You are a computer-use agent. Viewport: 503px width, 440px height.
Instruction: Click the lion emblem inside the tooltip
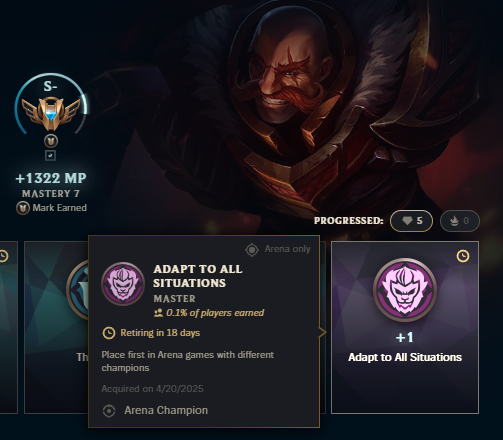[x=123, y=284]
